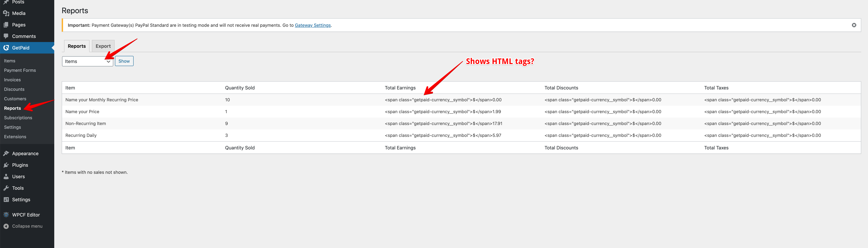Select the Reports tab
The image size is (868, 248).
[76, 46]
